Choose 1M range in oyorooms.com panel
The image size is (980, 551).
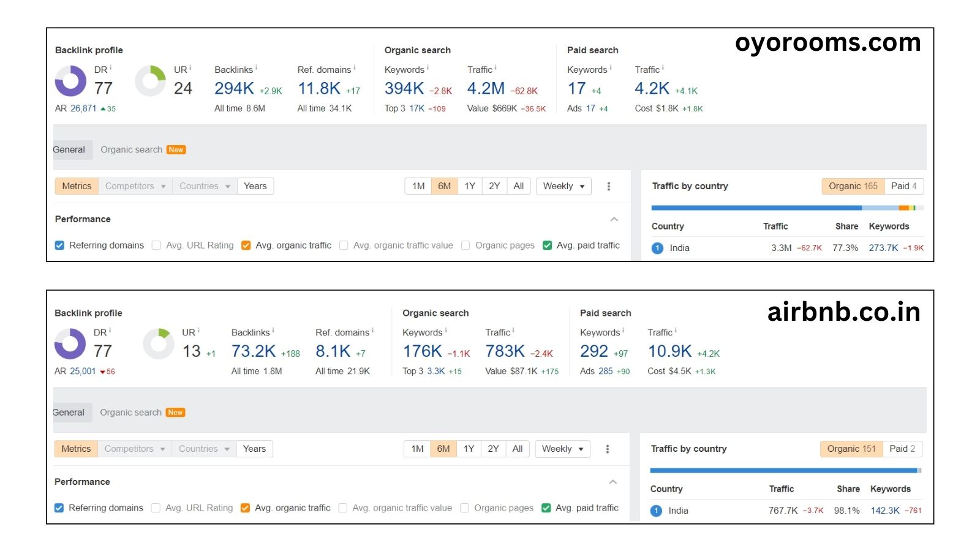click(x=418, y=186)
